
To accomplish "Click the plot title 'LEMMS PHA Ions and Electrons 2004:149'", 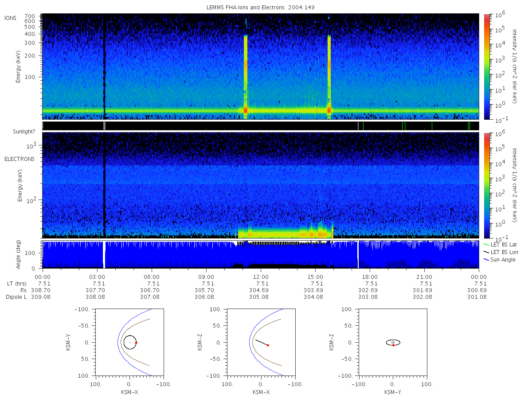I will click(x=261, y=8).
